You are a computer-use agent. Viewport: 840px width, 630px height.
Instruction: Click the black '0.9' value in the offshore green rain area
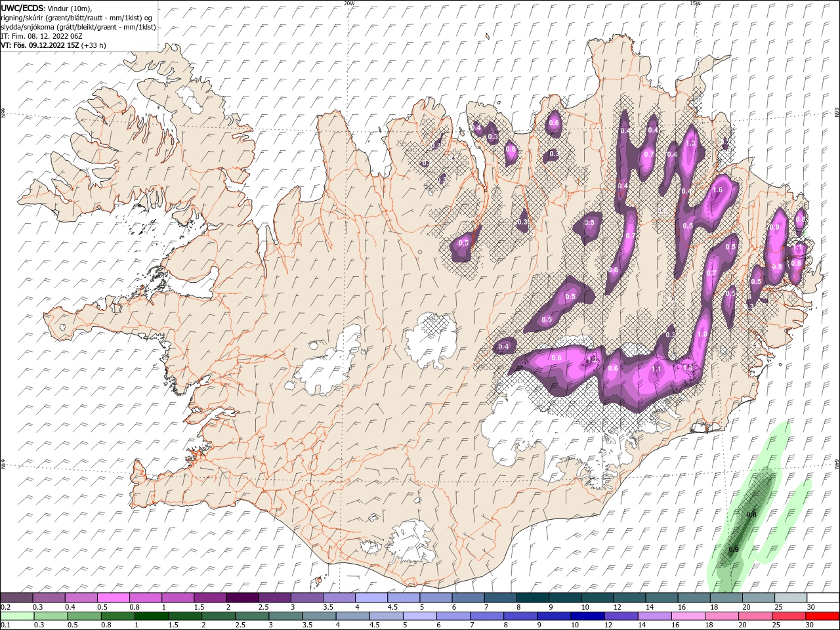(734, 549)
